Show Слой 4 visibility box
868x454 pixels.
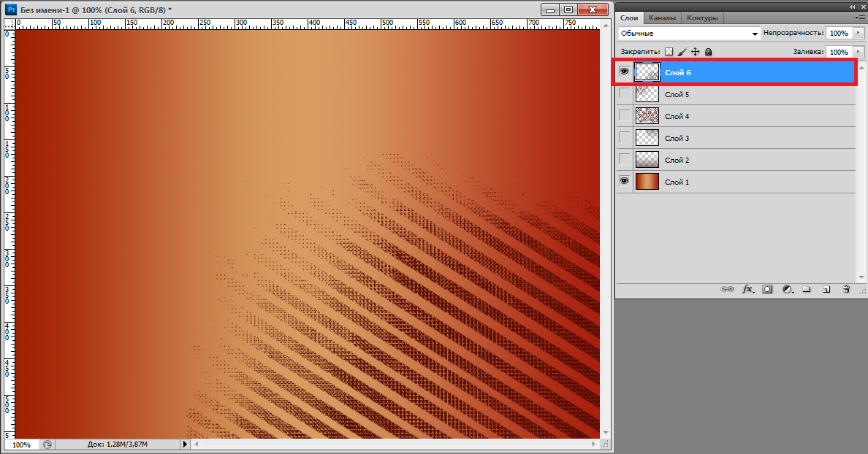coord(625,115)
